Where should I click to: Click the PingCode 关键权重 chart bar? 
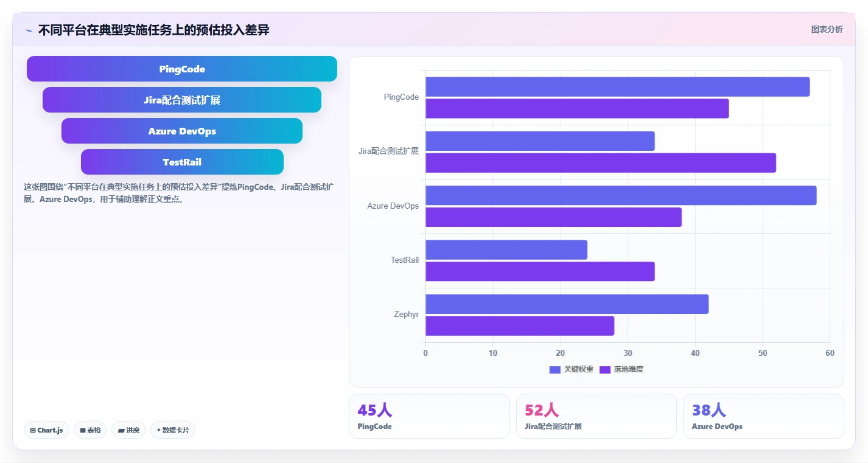point(617,86)
